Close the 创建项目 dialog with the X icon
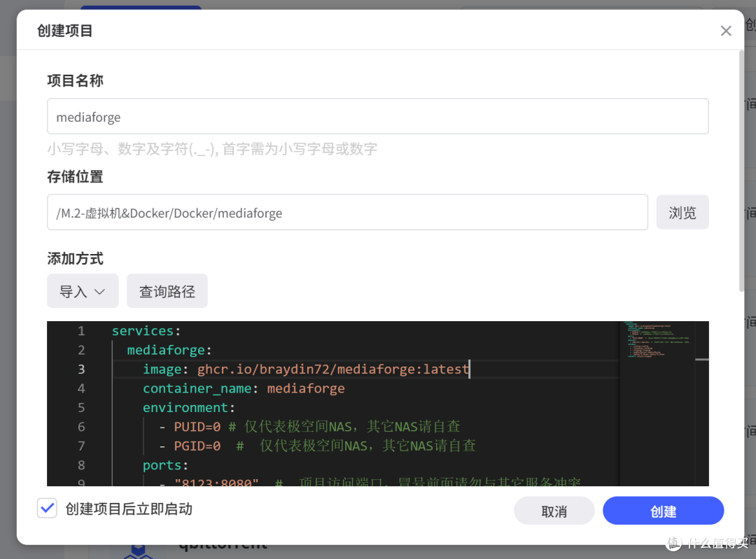This screenshot has height=559, width=756. pos(726,31)
